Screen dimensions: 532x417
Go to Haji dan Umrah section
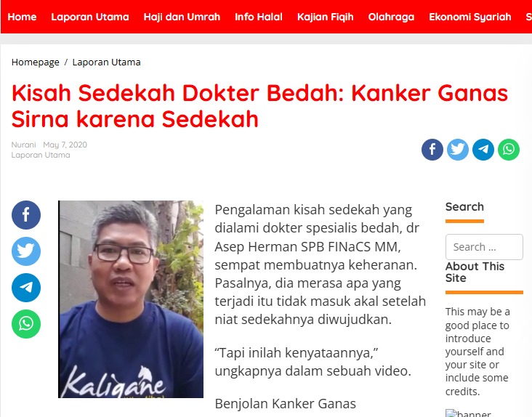tap(182, 17)
